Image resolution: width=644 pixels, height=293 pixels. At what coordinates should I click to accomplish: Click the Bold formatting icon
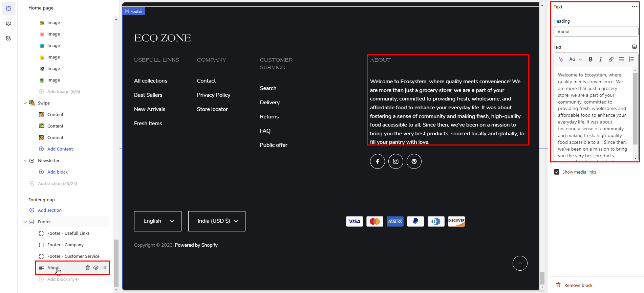point(591,59)
